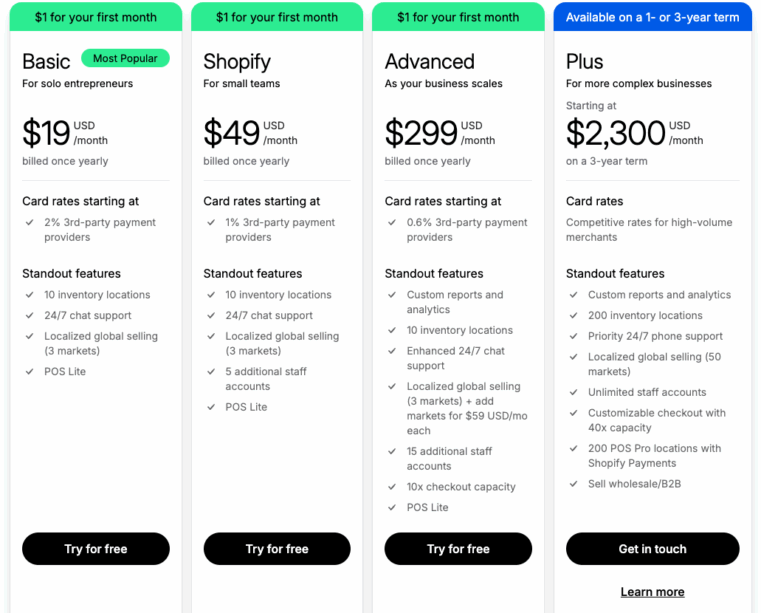761x613 pixels.
Task: Click checkmark beside 2% 3rd-party payment providers
Action: point(30,223)
